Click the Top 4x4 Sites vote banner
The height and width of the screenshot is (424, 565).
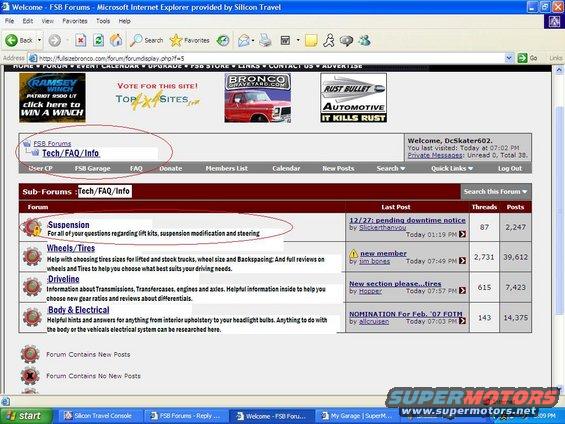click(157, 95)
